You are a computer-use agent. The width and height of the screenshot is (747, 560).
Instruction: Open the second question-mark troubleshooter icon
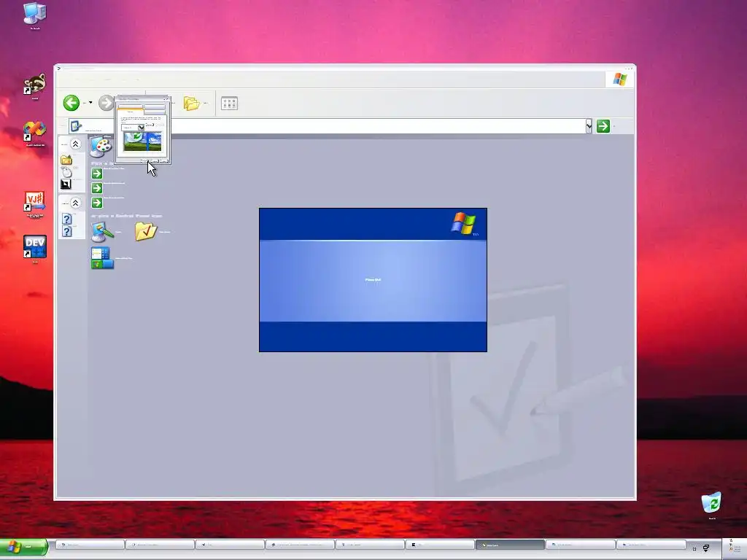[66, 231]
